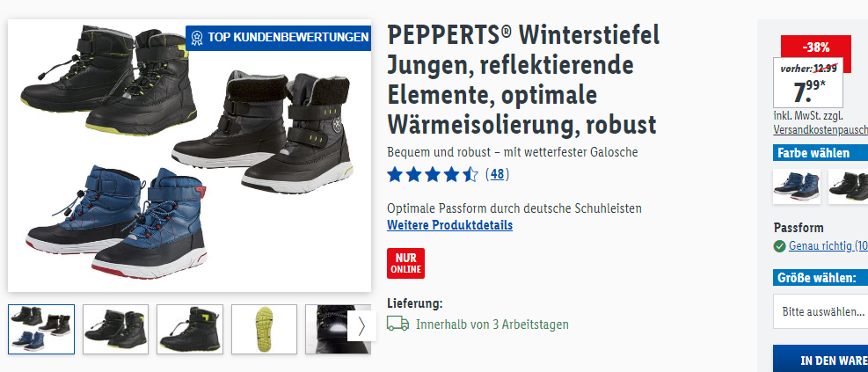Show the lime green sole thumbnail
The image size is (868, 372).
point(264,330)
